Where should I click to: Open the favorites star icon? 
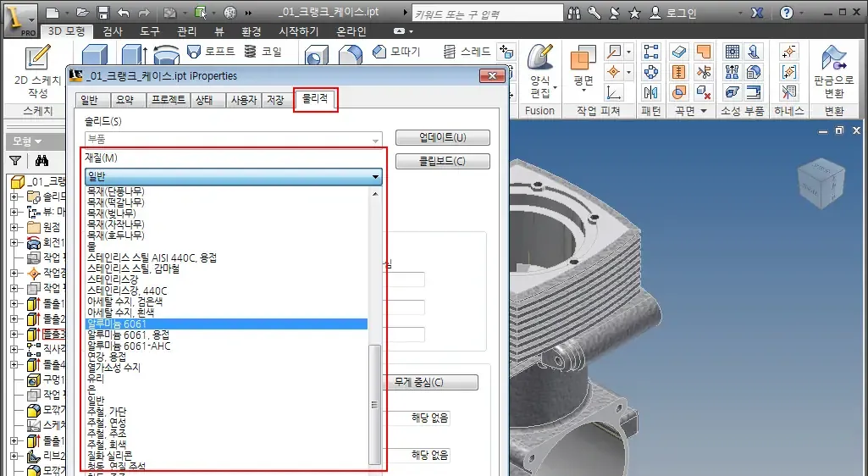tap(634, 13)
